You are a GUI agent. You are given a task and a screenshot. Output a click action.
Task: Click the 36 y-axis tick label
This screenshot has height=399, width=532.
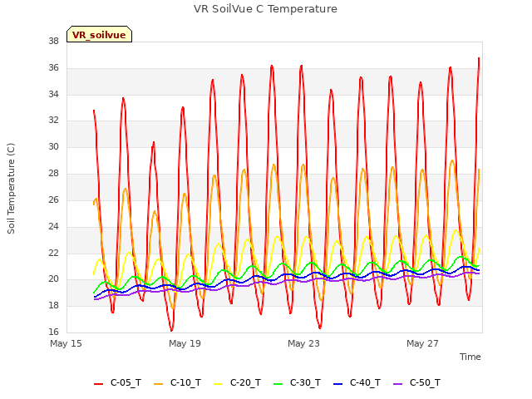pos(53,68)
